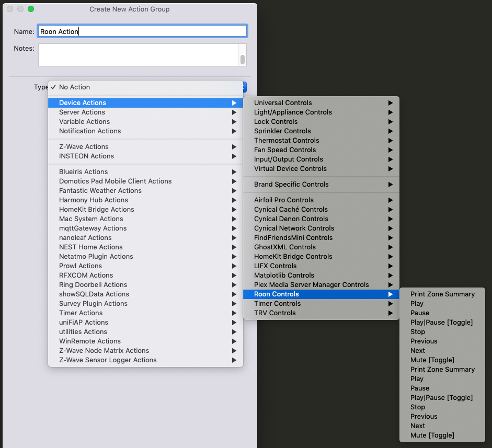The height and width of the screenshot is (448, 492).
Task: Open Z-Wave Node Matrix Actions submenu
Action: (x=145, y=351)
